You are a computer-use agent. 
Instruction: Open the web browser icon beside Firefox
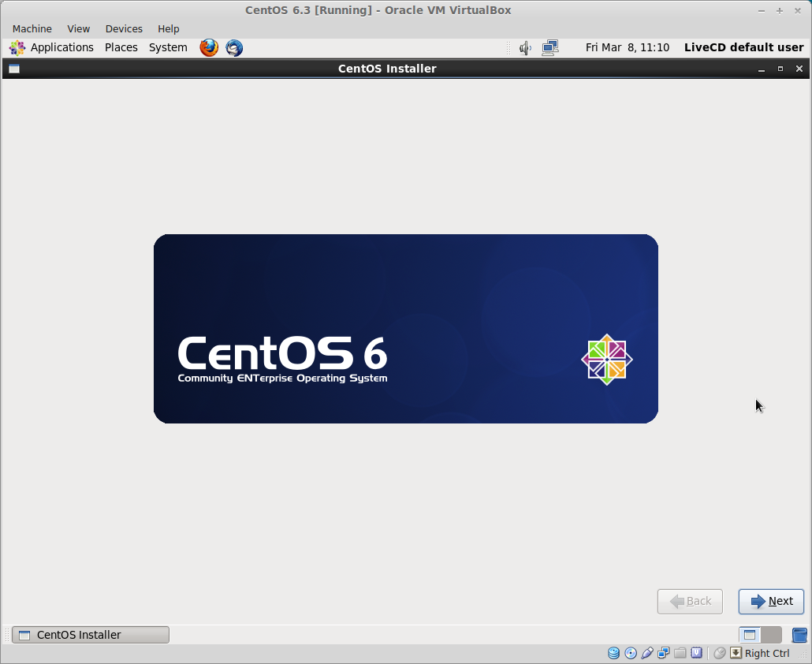pos(233,47)
